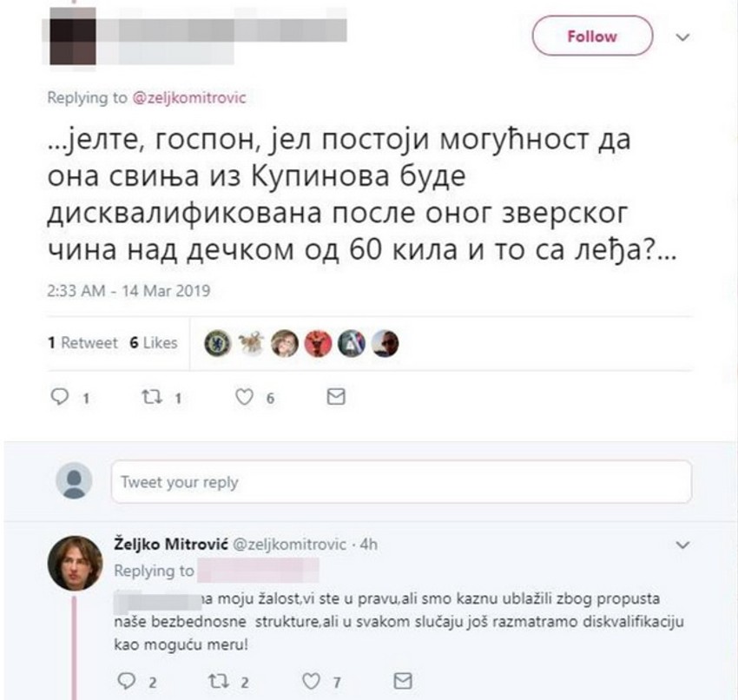Open the @zeljkomitrovic mention in Replying to
This screenshot has width=738, height=700.
click(x=188, y=98)
